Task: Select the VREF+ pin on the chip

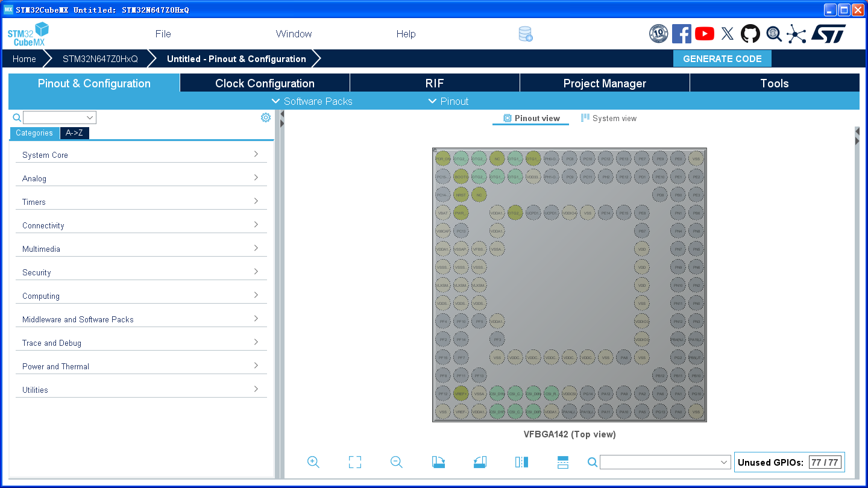Action: point(461,393)
